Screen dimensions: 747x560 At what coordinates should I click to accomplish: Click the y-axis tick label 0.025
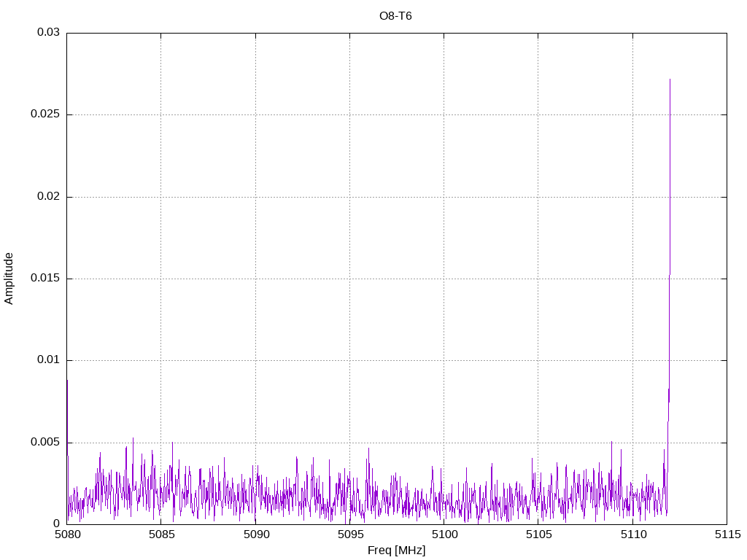(x=45, y=114)
